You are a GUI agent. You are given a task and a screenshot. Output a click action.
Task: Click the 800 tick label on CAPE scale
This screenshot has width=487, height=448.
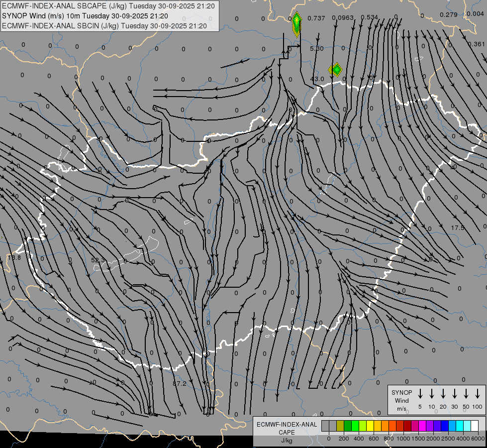click(389, 439)
